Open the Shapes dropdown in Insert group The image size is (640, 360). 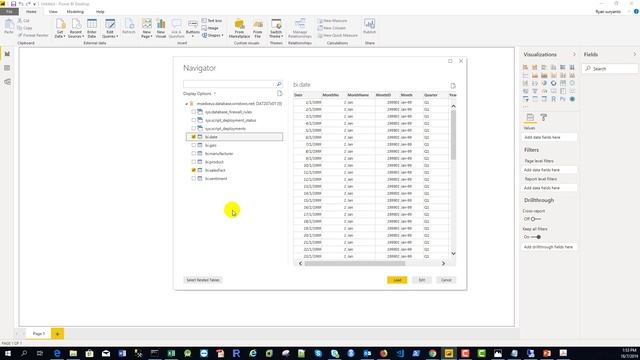coord(213,35)
